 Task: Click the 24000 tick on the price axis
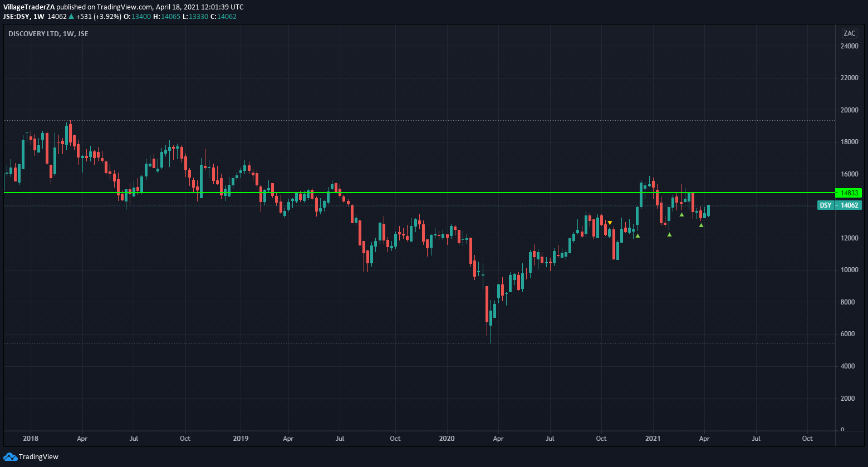point(849,46)
